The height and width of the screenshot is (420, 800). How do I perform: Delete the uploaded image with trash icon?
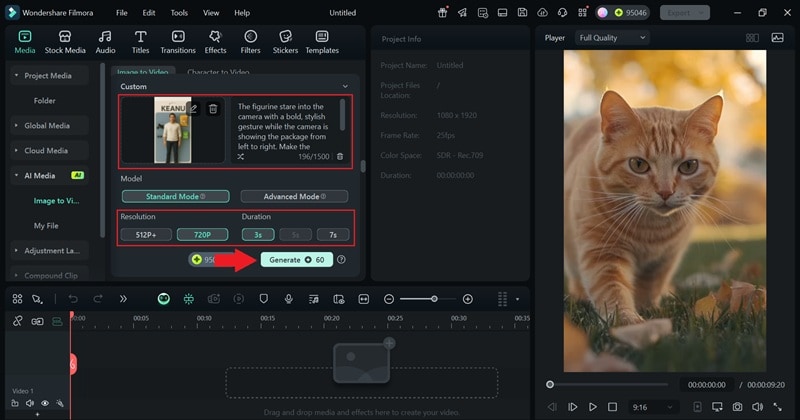click(213, 109)
